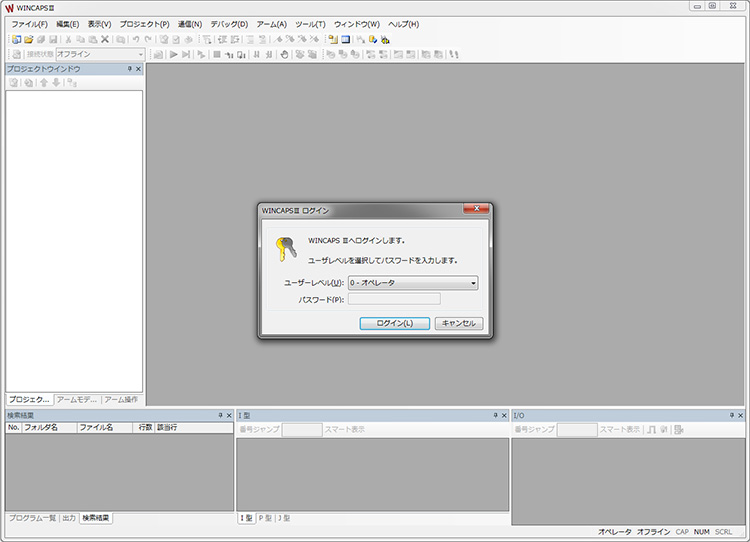This screenshot has height=542, width=750.
Task: Switch to the プログラム一覧 tab
Action: click(33, 518)
